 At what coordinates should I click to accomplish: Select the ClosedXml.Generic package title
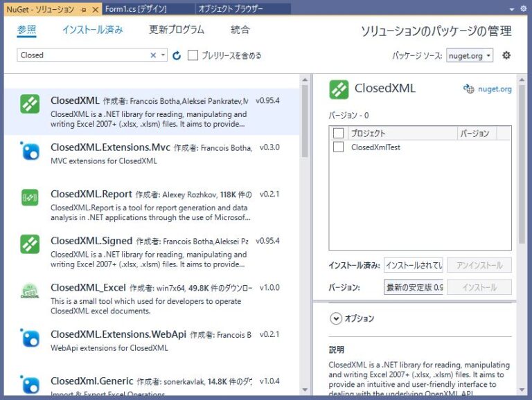91,381
